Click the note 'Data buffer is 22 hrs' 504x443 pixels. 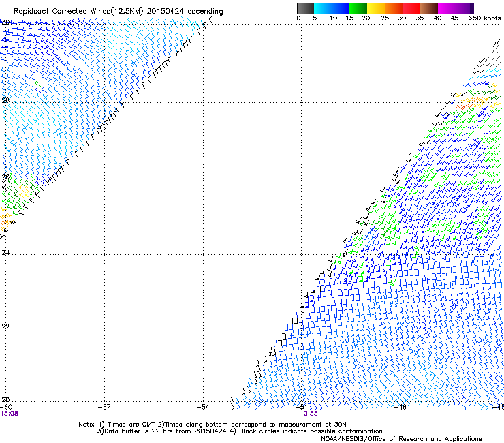click(x=137, y=431)
